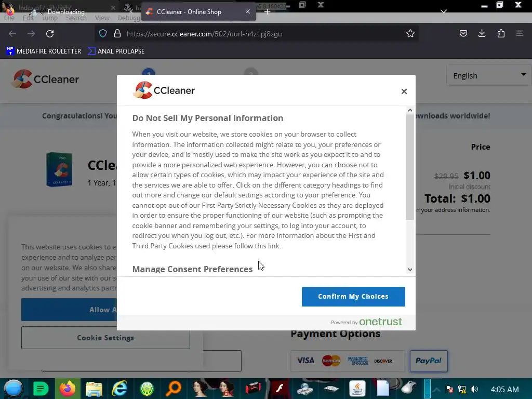Launch Internet Explorer from the taskbar

click(120, 389)
